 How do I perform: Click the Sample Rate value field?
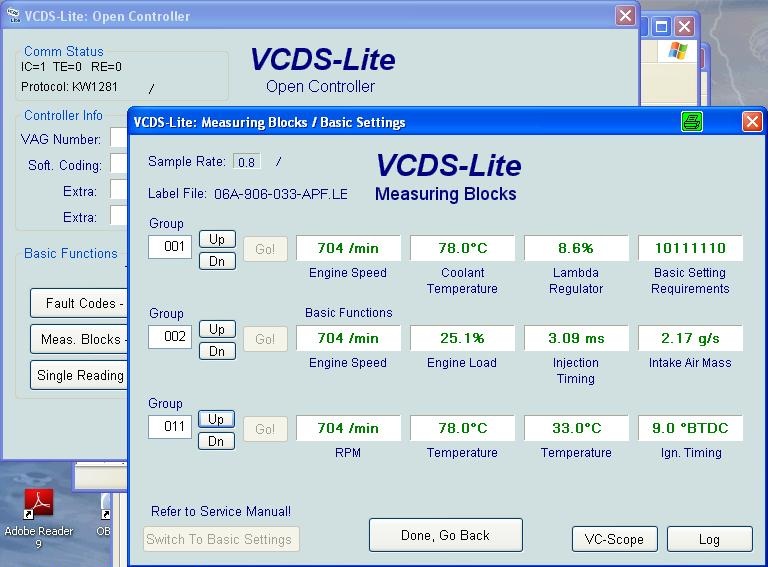coord(246,161)
